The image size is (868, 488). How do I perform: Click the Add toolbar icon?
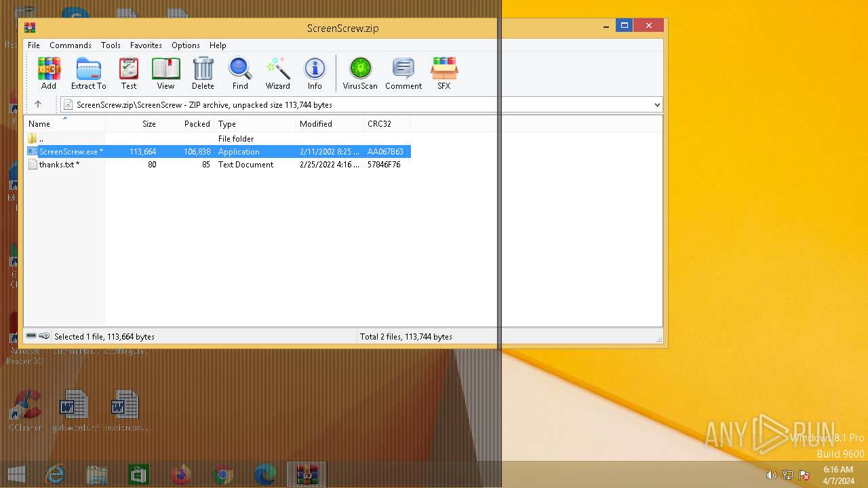(48, 73)
